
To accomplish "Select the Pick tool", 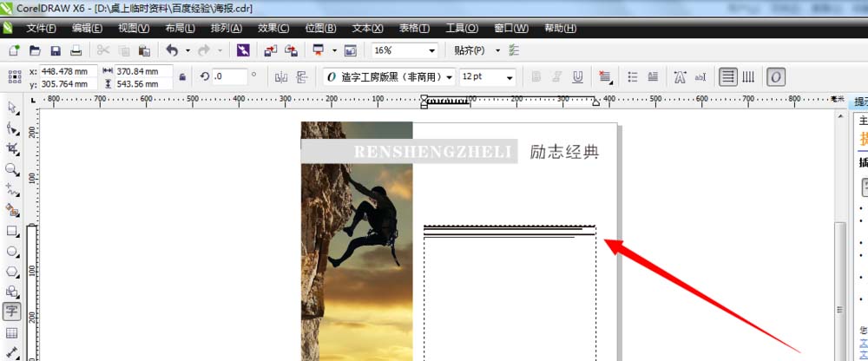I will pos(12,108).
